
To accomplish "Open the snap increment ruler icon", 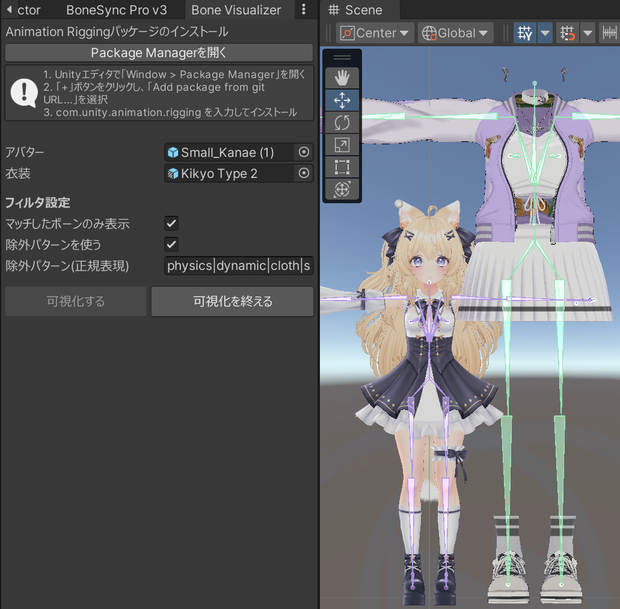I will point(609,33).
